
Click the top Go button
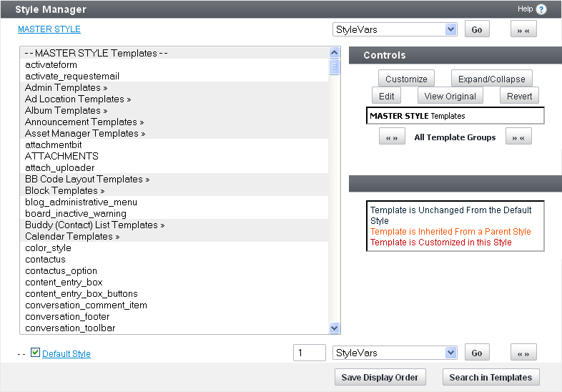click(477, 29)
